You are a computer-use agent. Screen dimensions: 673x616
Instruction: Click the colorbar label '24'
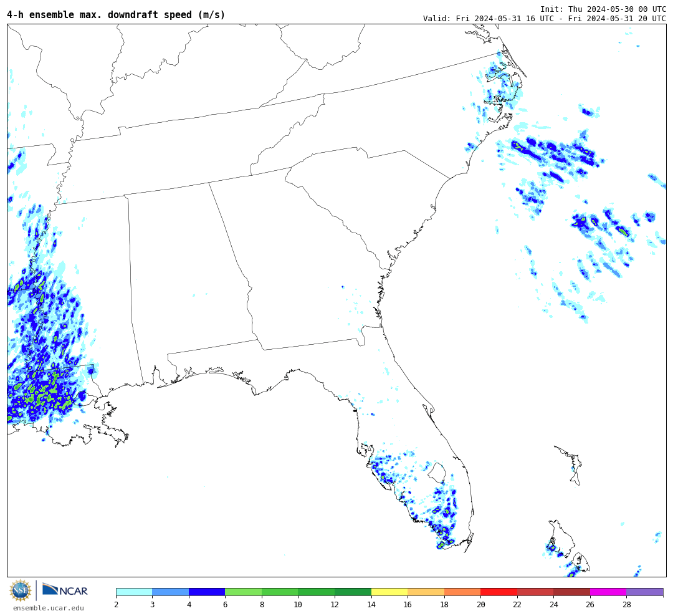coord(554,604)
